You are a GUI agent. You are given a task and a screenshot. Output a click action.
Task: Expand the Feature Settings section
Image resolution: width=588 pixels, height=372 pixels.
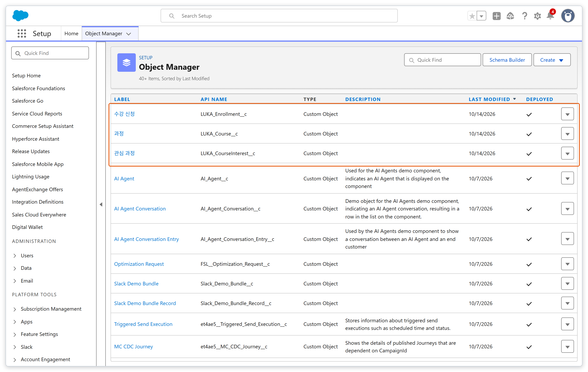[x=15, y=334]
